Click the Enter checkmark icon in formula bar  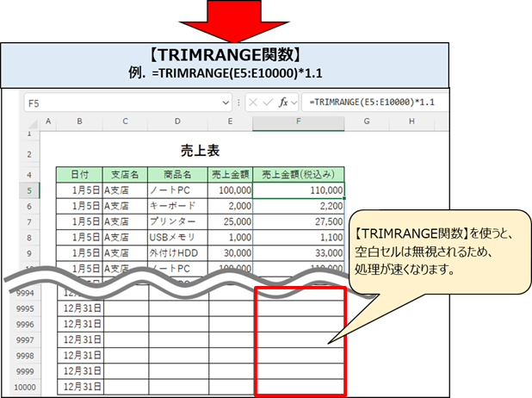pos(269,102)
